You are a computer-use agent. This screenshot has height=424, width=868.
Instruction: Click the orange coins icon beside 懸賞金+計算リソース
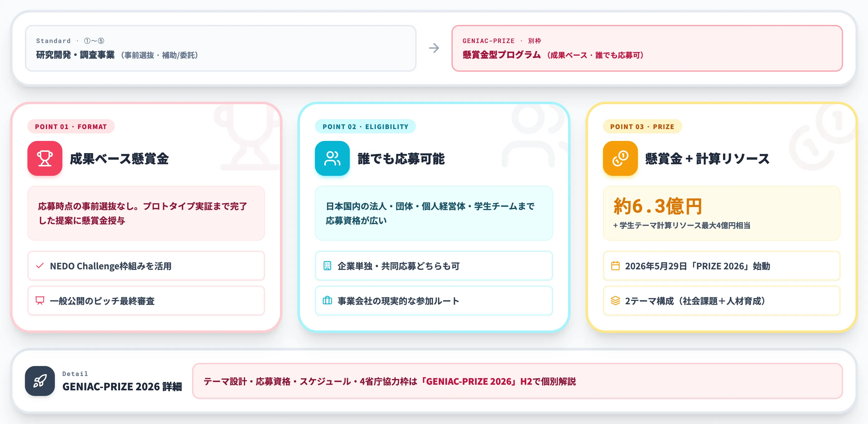point(620,158)
